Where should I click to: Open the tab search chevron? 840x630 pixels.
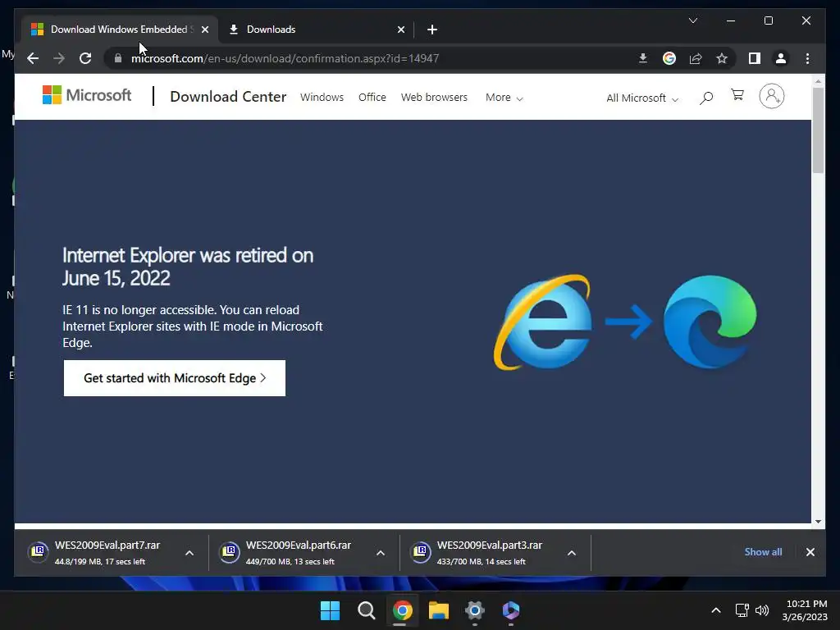point(692,21)
